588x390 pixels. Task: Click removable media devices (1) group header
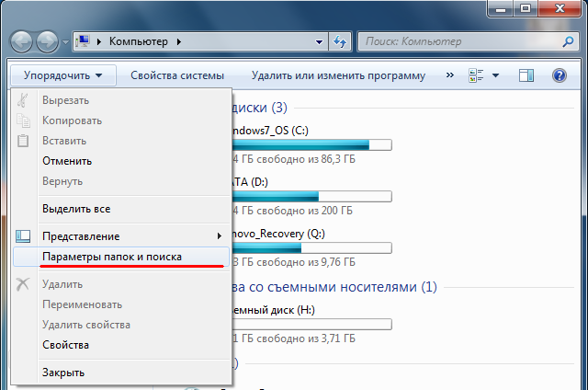coord(334,287)
